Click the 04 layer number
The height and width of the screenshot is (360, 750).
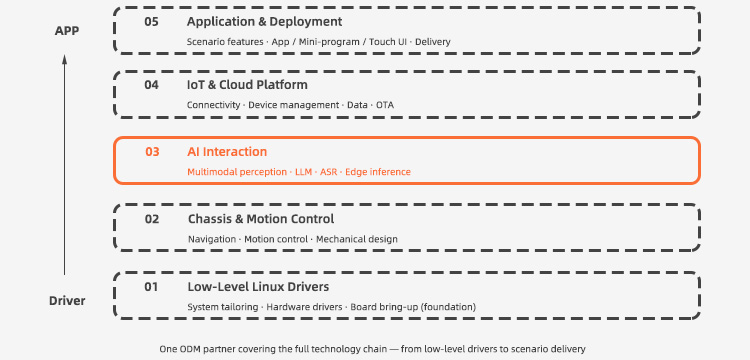152,85
